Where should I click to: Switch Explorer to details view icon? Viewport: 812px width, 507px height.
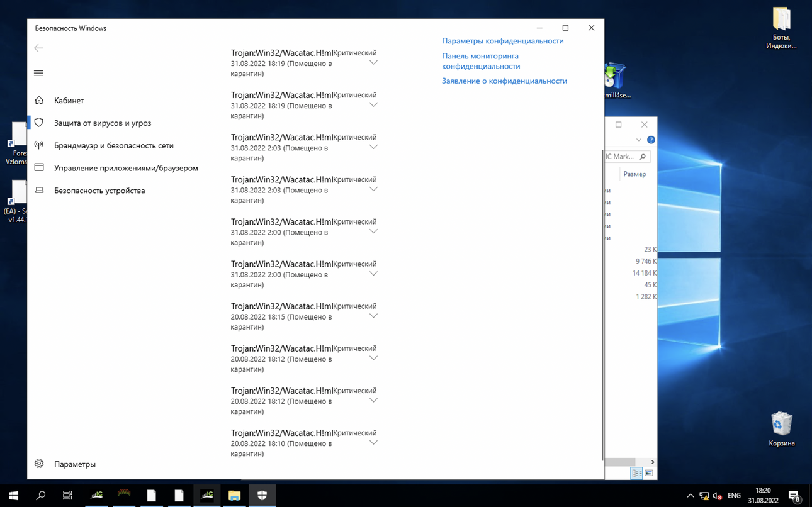click(637, 473)
